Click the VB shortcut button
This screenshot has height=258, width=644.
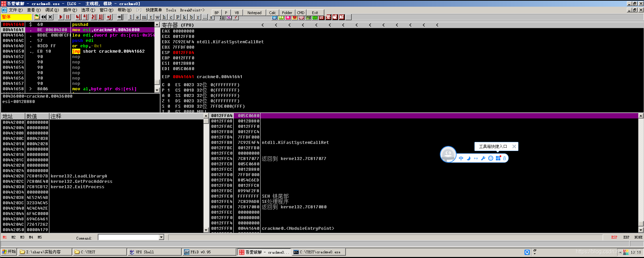[x=237, y=13]
